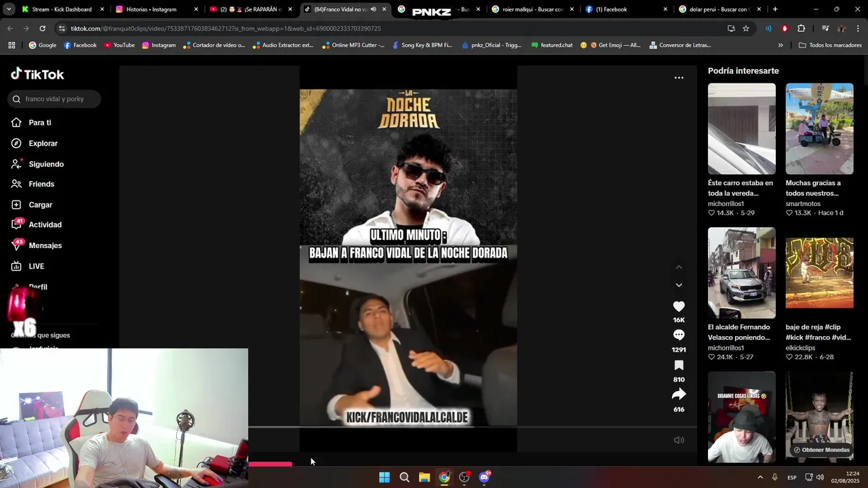Save video with bookmark icon
Viewport: 868px width, 488px height.
point(679,365)
